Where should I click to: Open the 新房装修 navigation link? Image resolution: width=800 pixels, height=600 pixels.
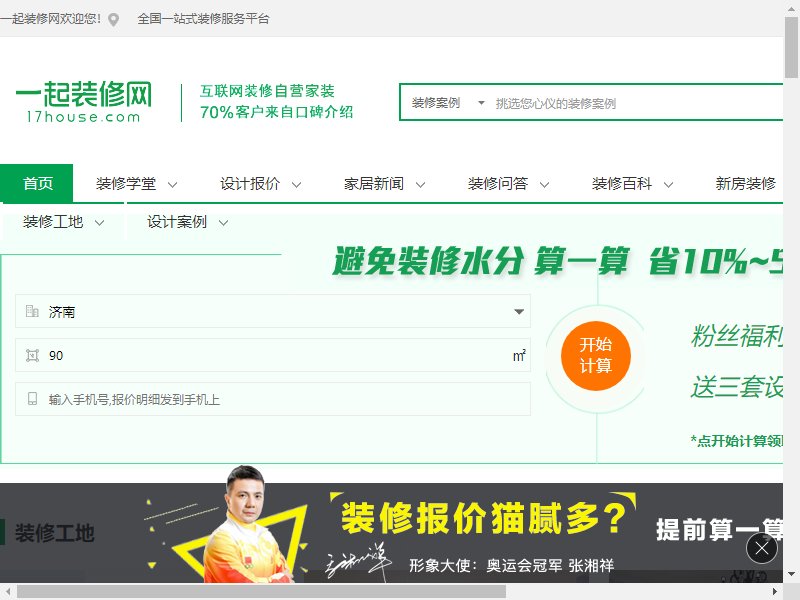[745, 184]
